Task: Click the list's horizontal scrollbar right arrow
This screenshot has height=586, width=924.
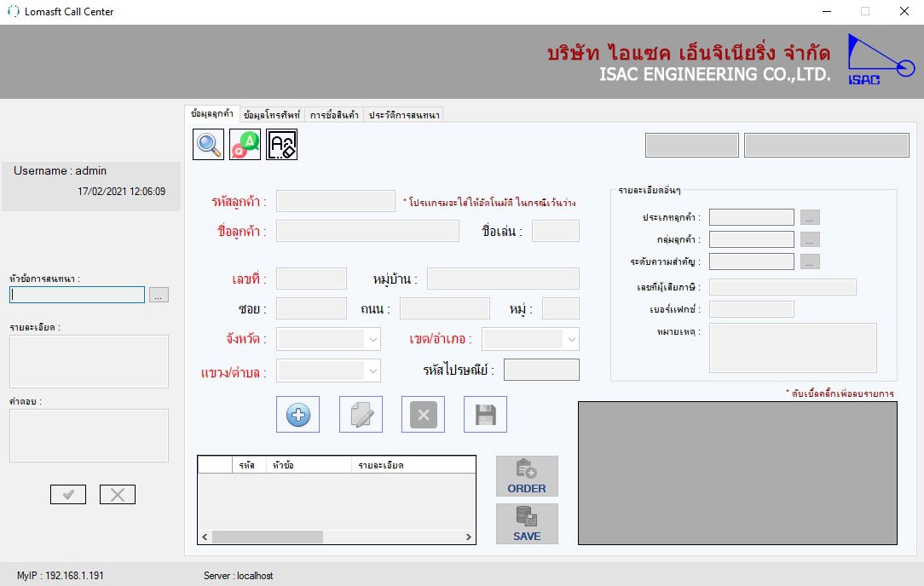Action: click(468, 537)
